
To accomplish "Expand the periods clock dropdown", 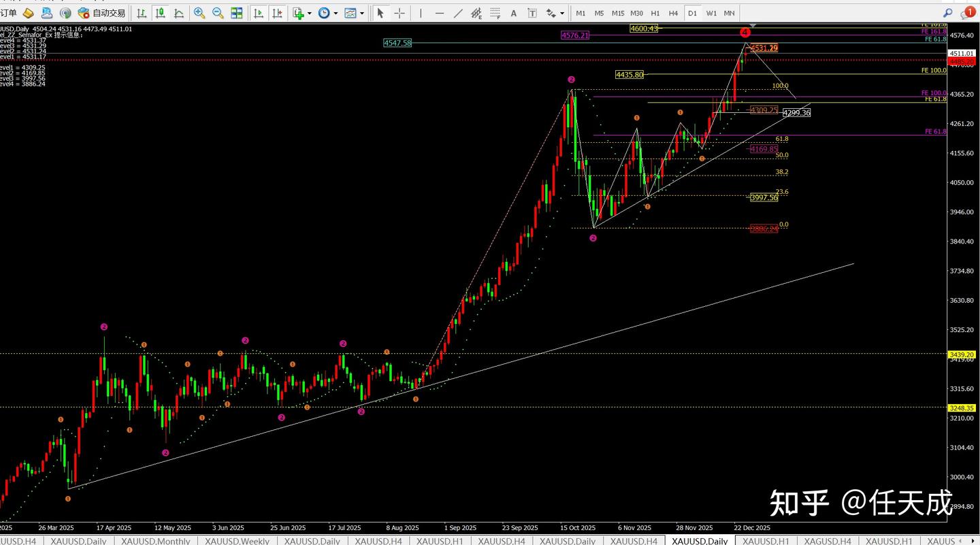I will (x=336, y=13).
